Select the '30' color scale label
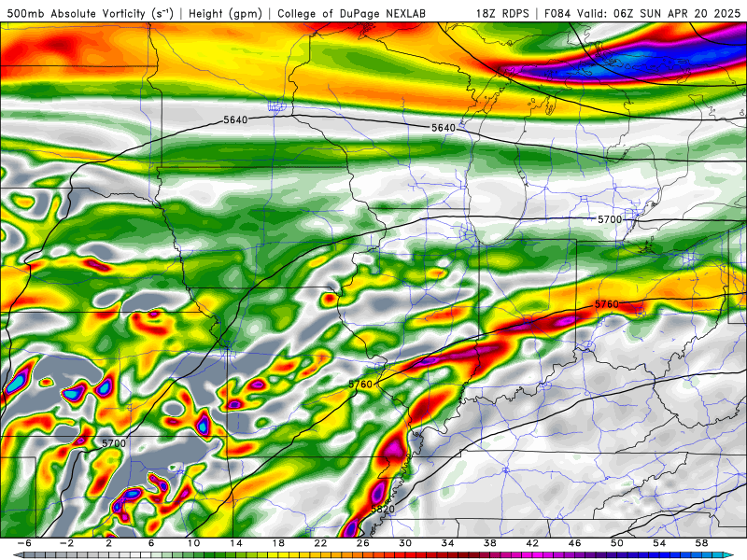Image resolution: width=747 pixels, height=560 pixels. (x=405, y=543)
